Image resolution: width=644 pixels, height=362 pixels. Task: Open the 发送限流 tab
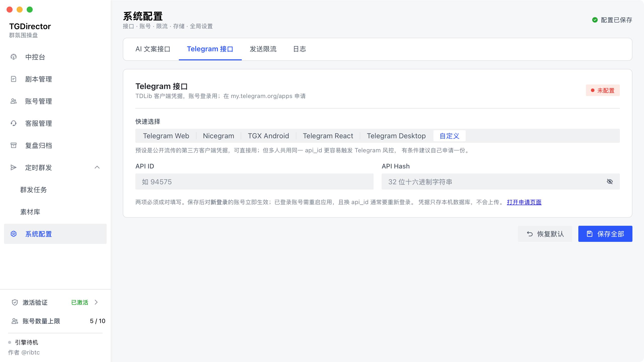tap(263, 49)
